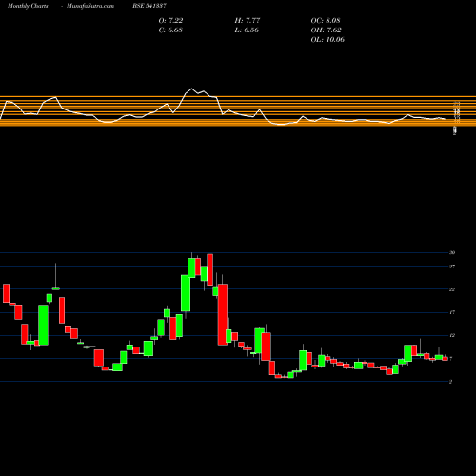Click the price axis label '30'
This screenshot has width=476, height=476.
tap(452, 253)
